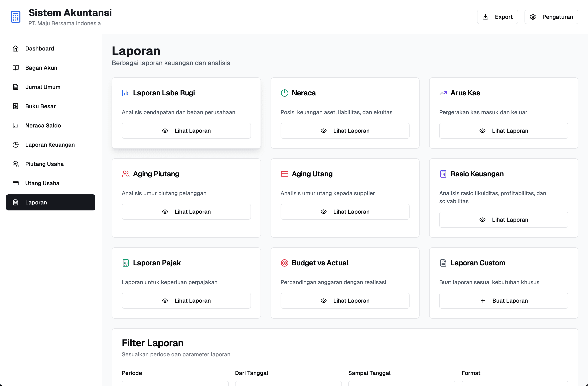Viewport: 588px width, 386px height.
Task: Select Piutang Usaha in sidebar
Action: click(x=51, y=164)
